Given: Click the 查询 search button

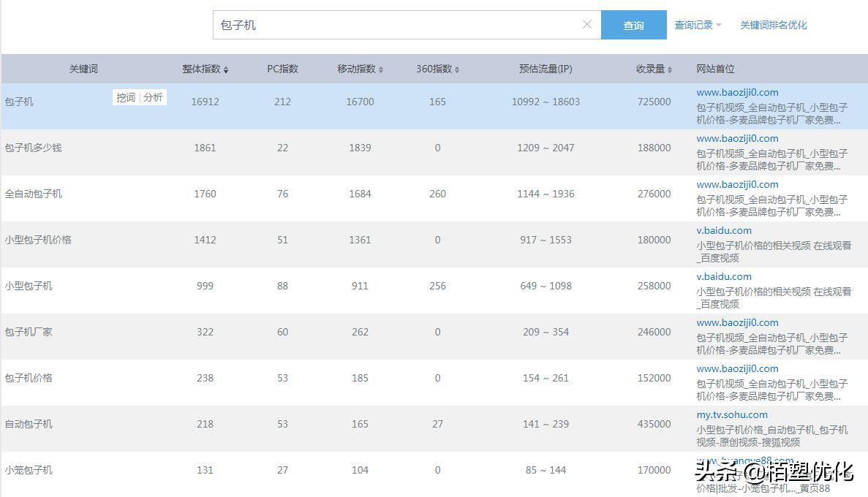Looking at the screenshot, I should coord(633,25).
